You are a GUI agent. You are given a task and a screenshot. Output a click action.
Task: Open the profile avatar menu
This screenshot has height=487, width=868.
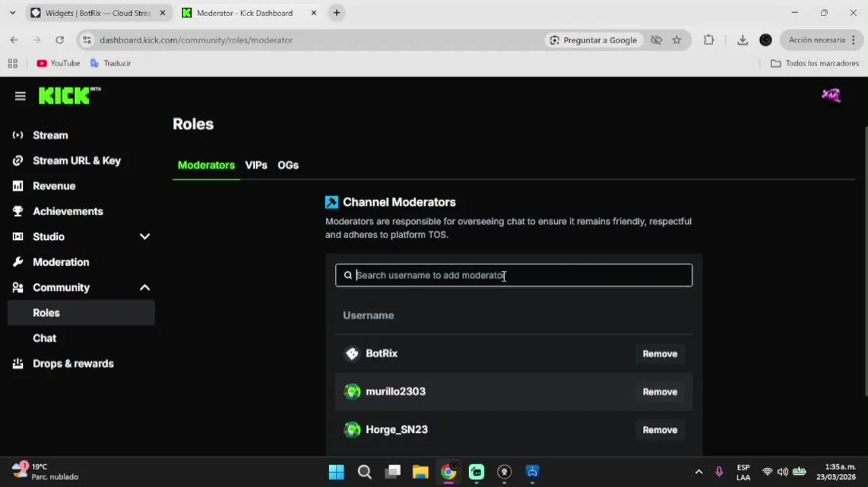point(831,96)
